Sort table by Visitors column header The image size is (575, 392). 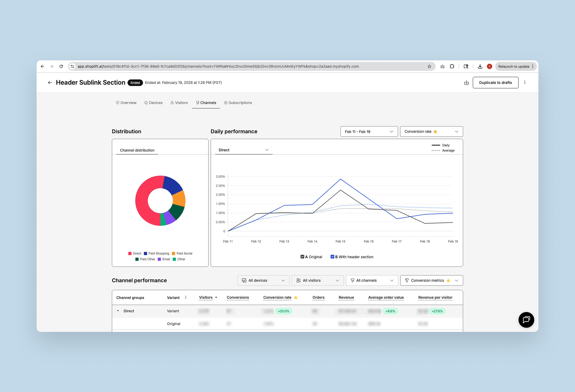click(x=206, y=298)
